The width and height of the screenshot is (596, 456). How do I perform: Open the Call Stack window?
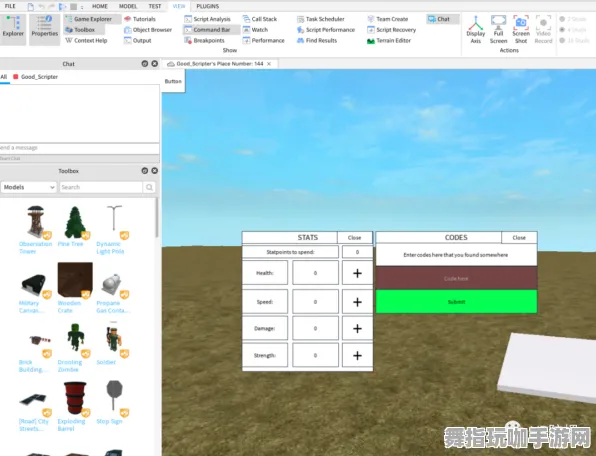[260, 19]
